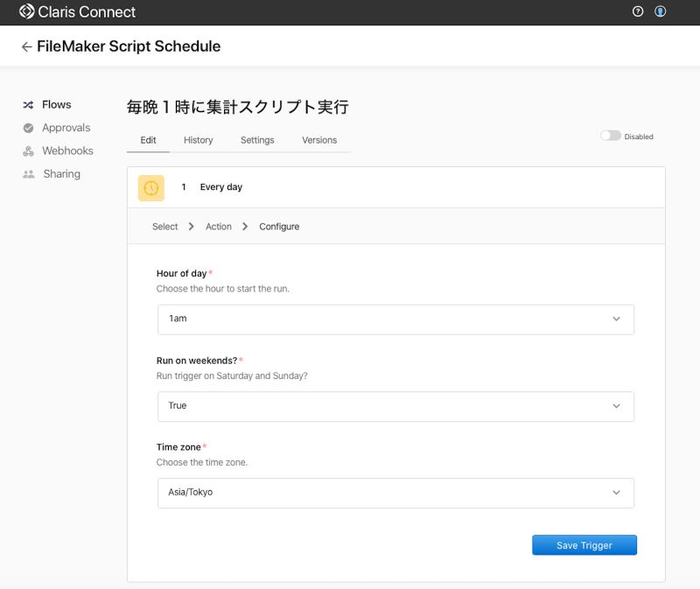This screenshot has width=700, height=589.
Task: Open Sharing in the sidebar
Action: [x=61, y=173]
